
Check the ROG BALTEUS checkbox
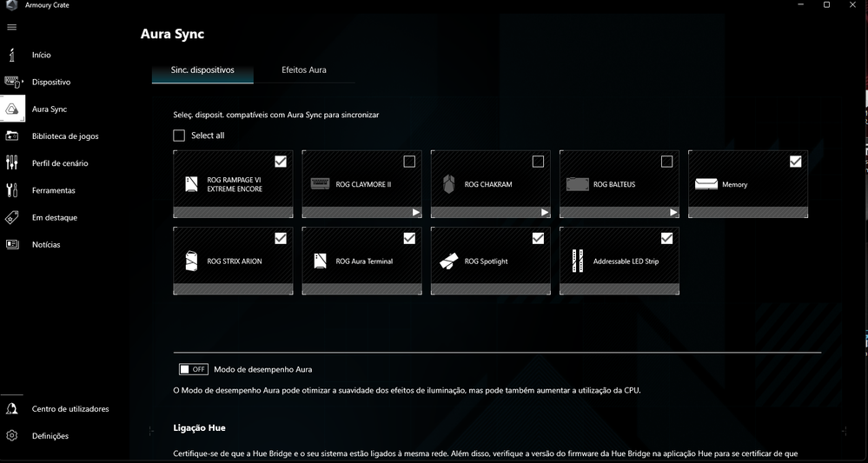point(667,161)
